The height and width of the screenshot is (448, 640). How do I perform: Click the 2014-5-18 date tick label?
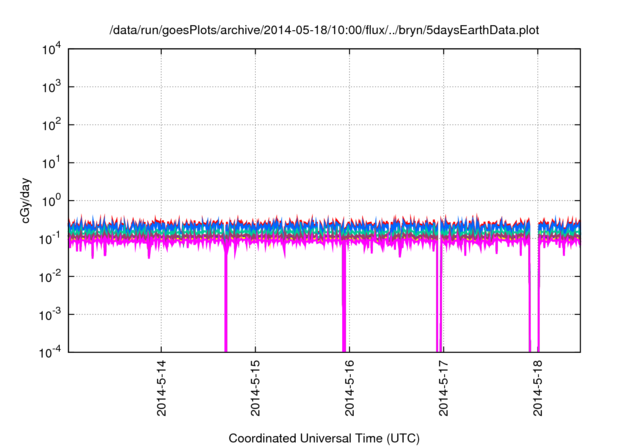(x=538, y=388)
